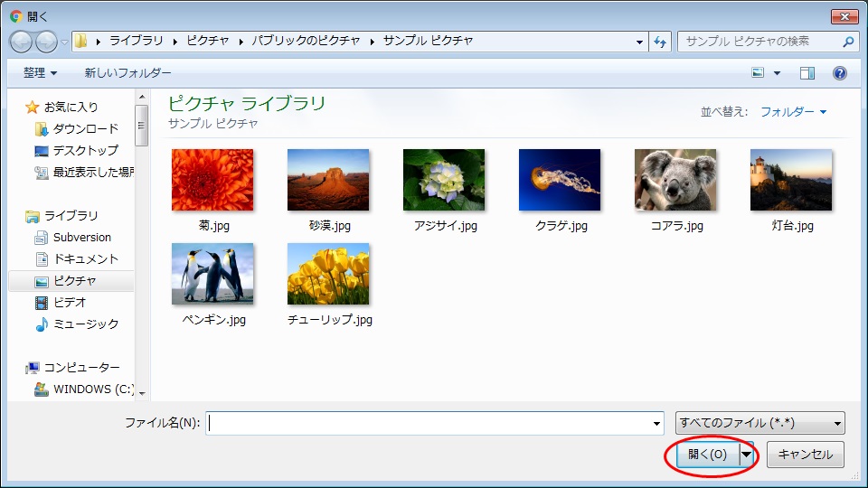This screenshot has height=488, width=868.
Task: Click the 開く(O) button
Action: tap(707, 455)
